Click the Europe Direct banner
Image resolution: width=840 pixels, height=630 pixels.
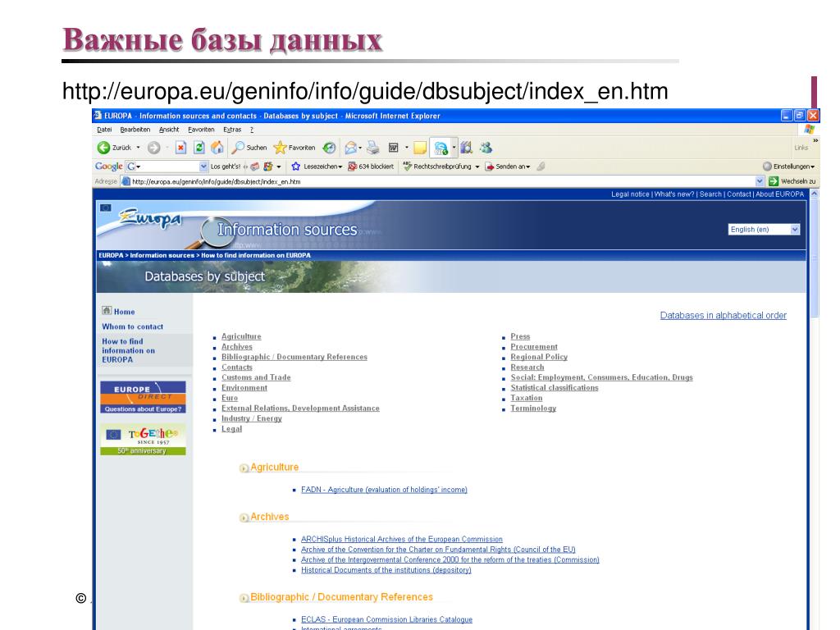(143, 397)
